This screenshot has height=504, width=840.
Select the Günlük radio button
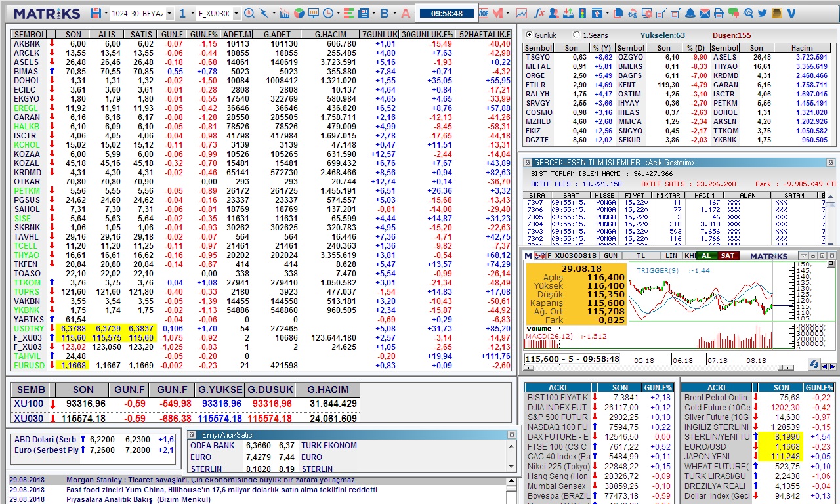[x=529, y=35]
